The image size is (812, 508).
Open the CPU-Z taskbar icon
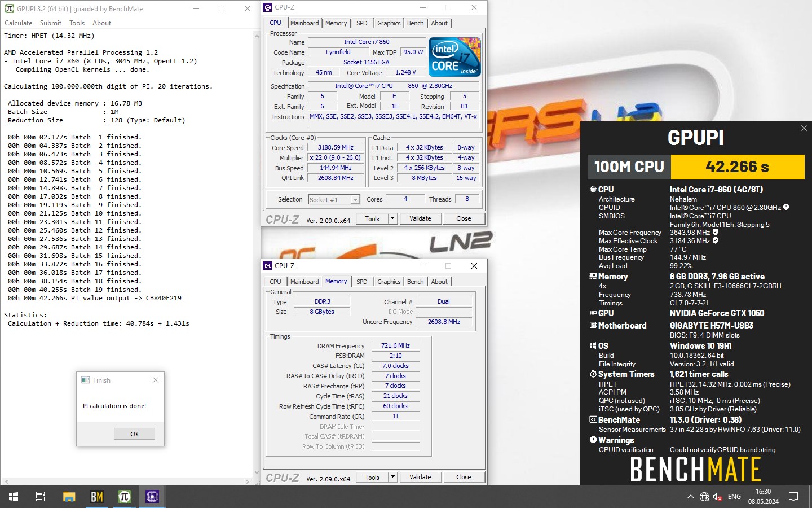pyautogui.click(x=152, y=497)
